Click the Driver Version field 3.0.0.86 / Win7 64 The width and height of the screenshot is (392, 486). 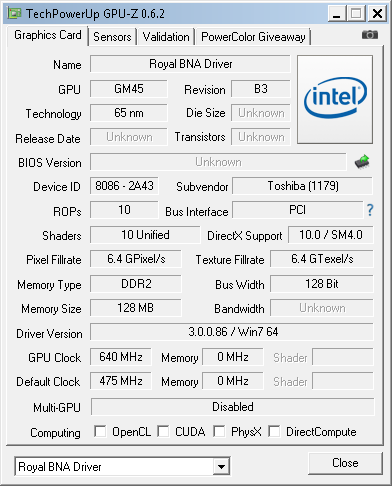tap(232, 332)
